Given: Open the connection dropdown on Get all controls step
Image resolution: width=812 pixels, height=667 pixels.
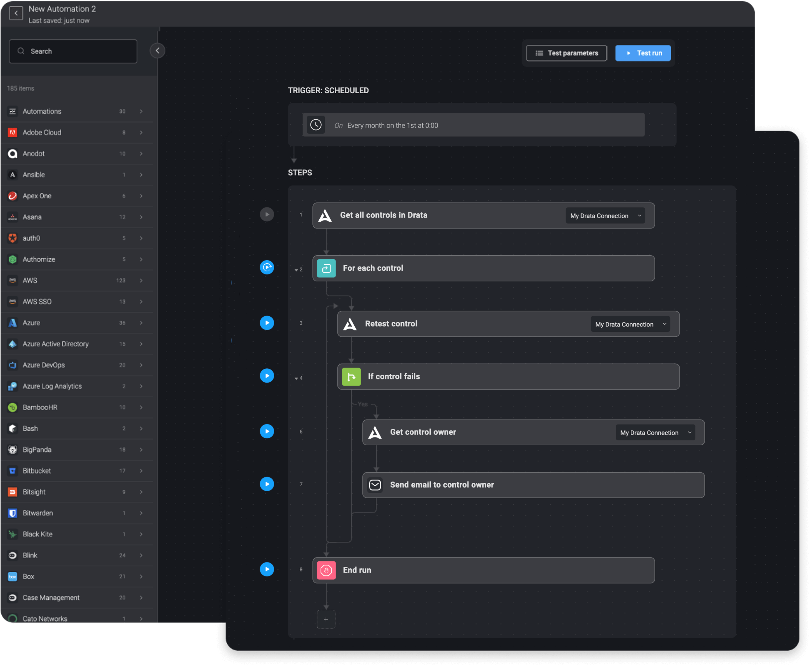Looking at the screenshot, I should tap(605, 216).
